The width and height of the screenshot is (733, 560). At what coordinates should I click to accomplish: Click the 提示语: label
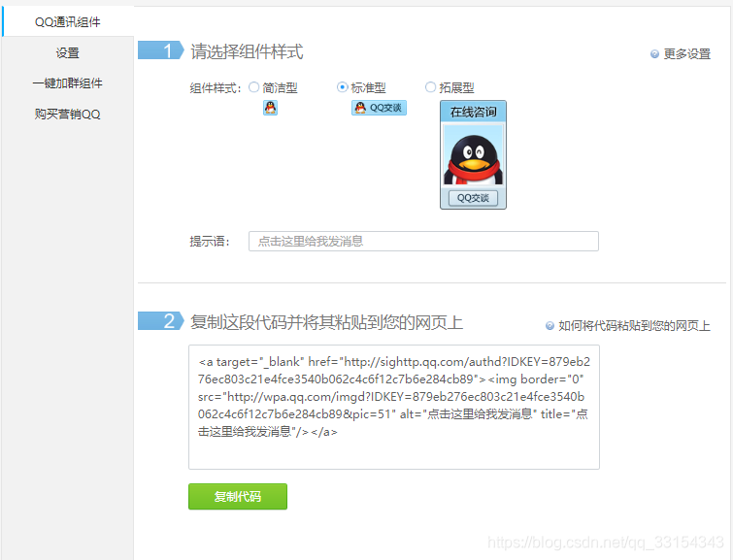point(210,242)
